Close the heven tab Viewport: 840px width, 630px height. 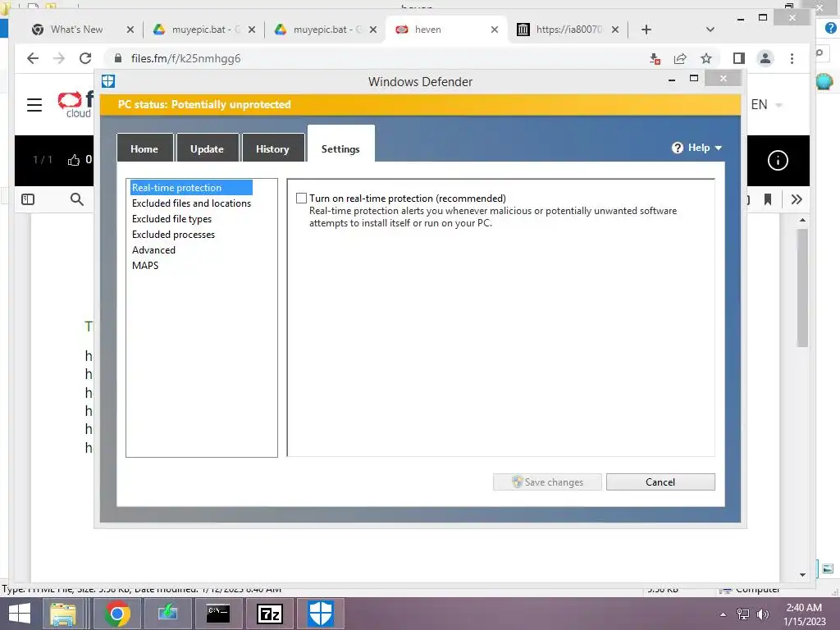pos(495,30)
